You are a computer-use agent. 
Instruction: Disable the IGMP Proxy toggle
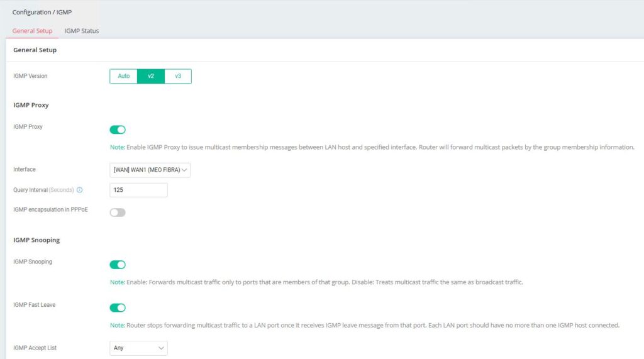pyautogui.click(x=118, y=130)
